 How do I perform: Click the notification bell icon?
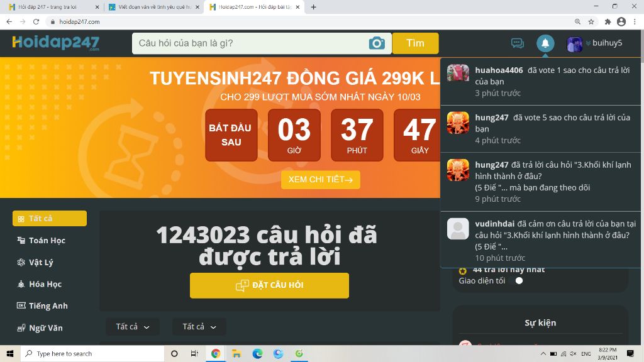[x=545, y=43]
